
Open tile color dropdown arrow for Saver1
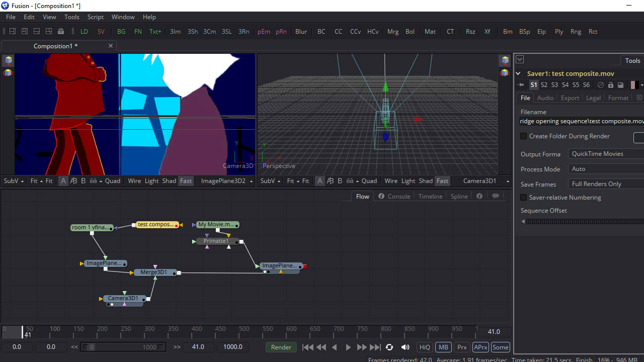642,85
